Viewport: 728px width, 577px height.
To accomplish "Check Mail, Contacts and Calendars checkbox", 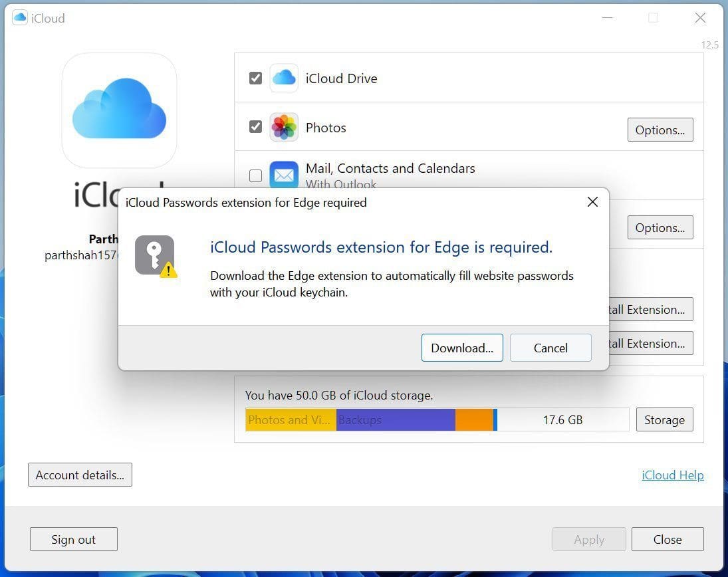I will click(255, 175).
